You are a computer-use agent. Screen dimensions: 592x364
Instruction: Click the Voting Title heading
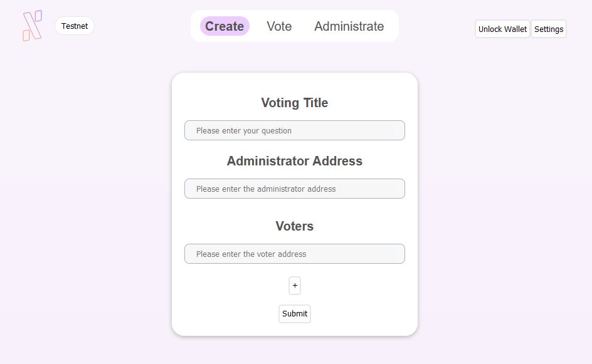(294, 103)
